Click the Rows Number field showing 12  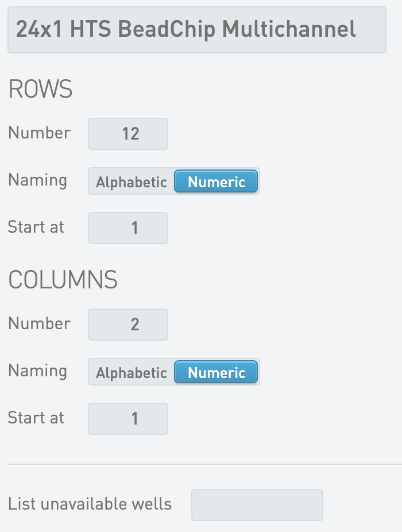coord(128,134)
